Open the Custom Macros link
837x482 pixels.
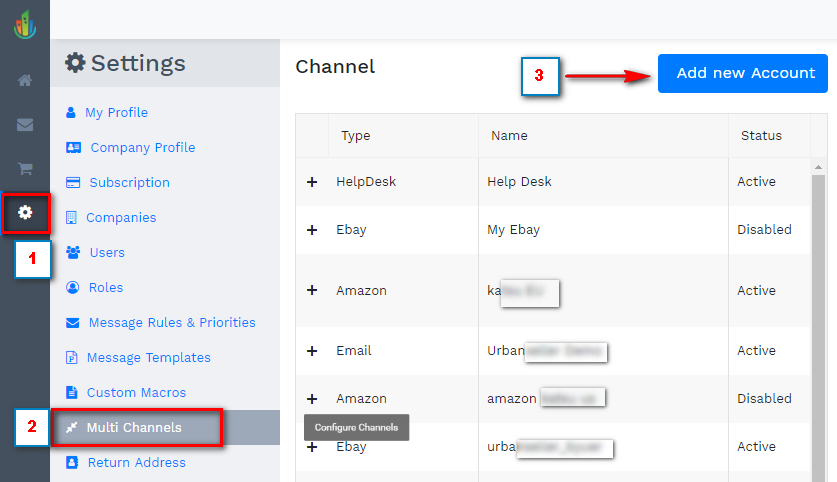(x=136, y=393)
